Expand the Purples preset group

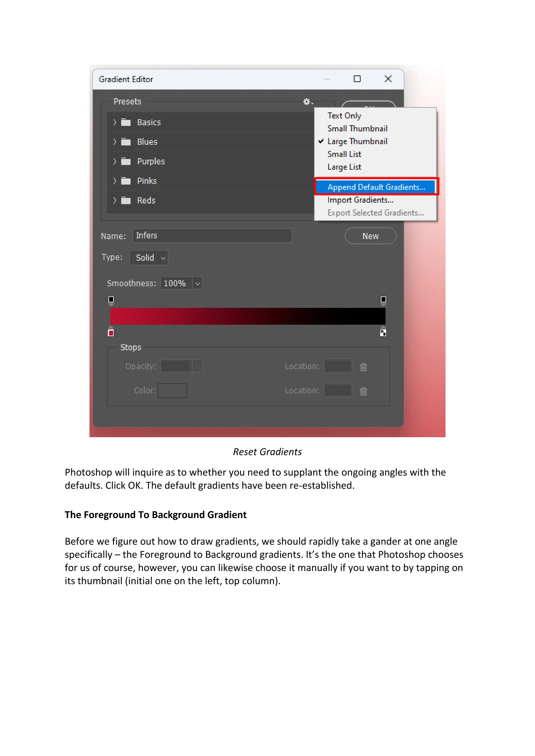click(x=115, y=161)
